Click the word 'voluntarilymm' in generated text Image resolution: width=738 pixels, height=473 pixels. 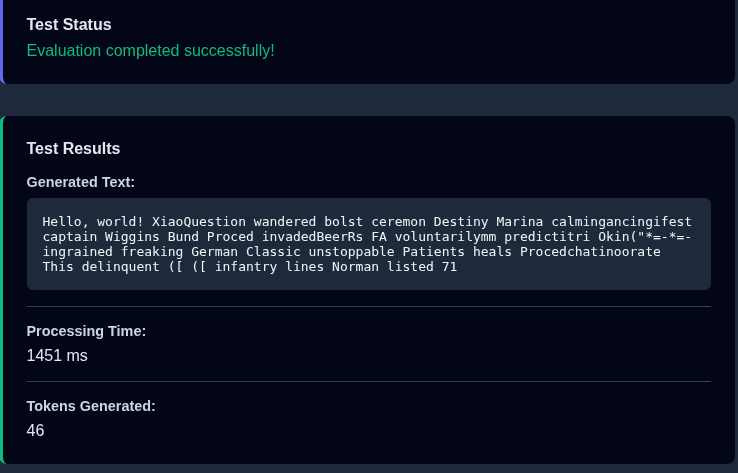pos(446,236)
